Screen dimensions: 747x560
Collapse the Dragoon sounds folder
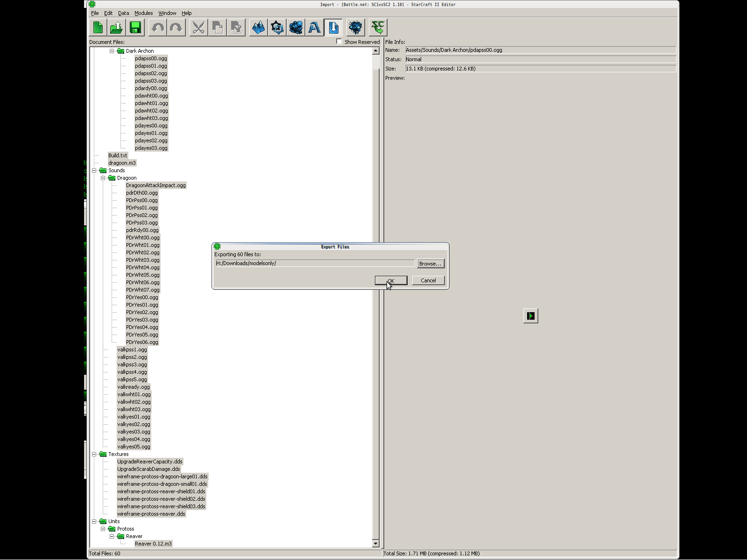click(x=103, y=178)
